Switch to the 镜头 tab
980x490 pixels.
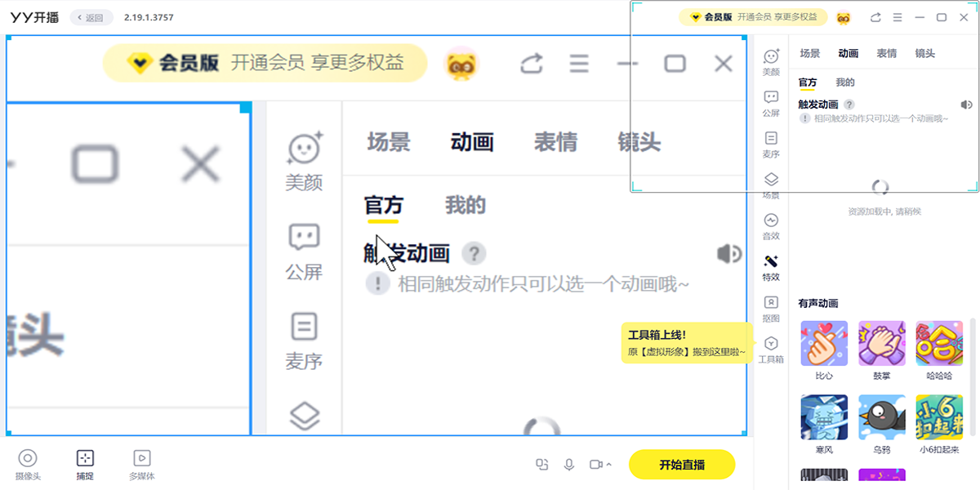tap(925, 53)
